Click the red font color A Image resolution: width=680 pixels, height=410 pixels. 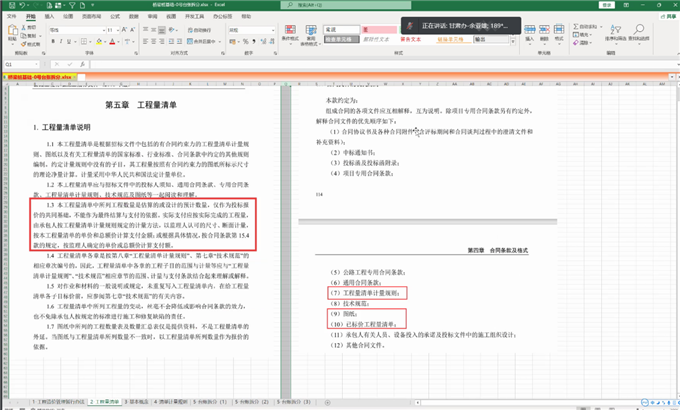112,42
